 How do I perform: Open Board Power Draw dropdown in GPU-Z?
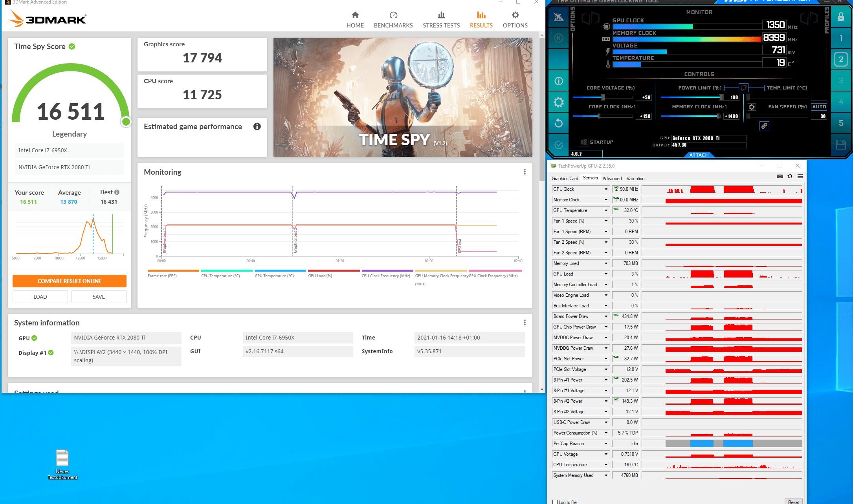[606, 316]
